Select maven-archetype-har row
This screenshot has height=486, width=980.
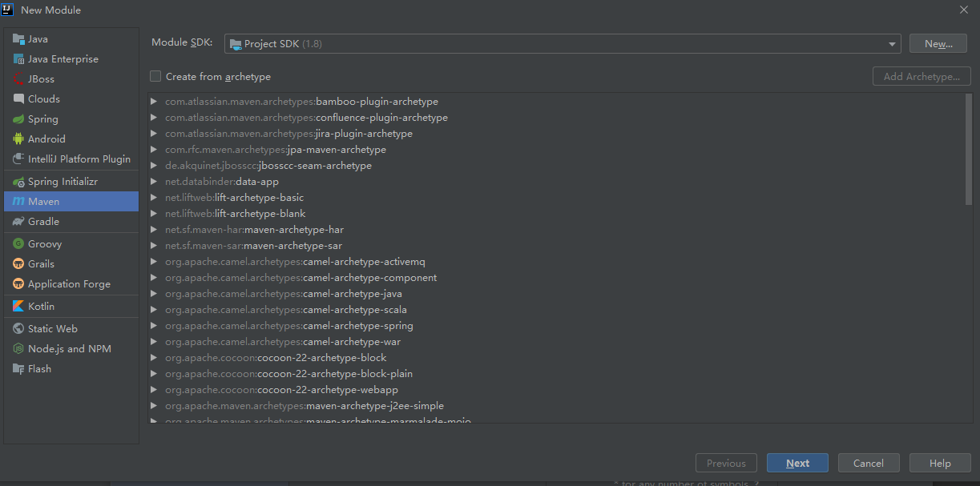tap(557, 230)
